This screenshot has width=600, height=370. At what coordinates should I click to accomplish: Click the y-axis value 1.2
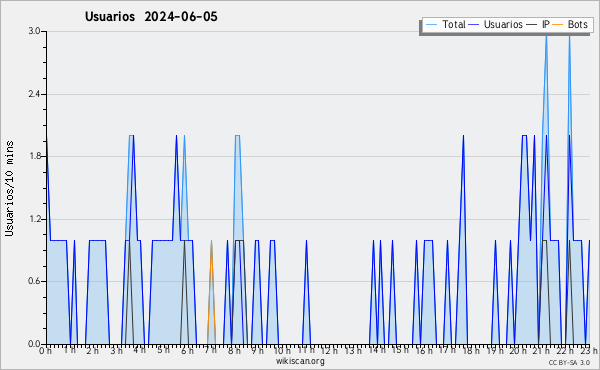pos(34,219)
